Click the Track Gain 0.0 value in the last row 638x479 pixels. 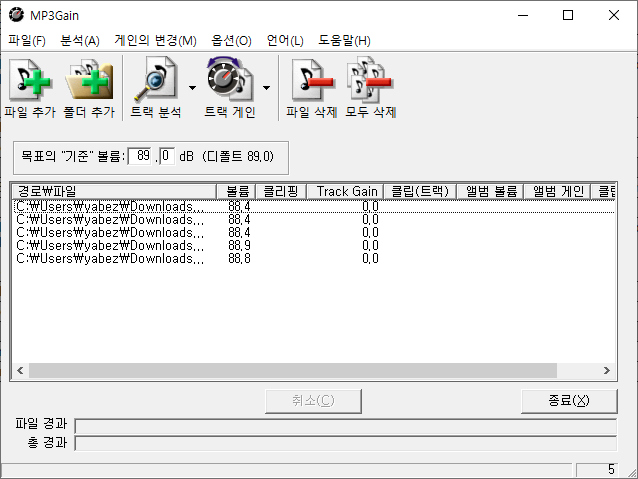coord(370,259)
